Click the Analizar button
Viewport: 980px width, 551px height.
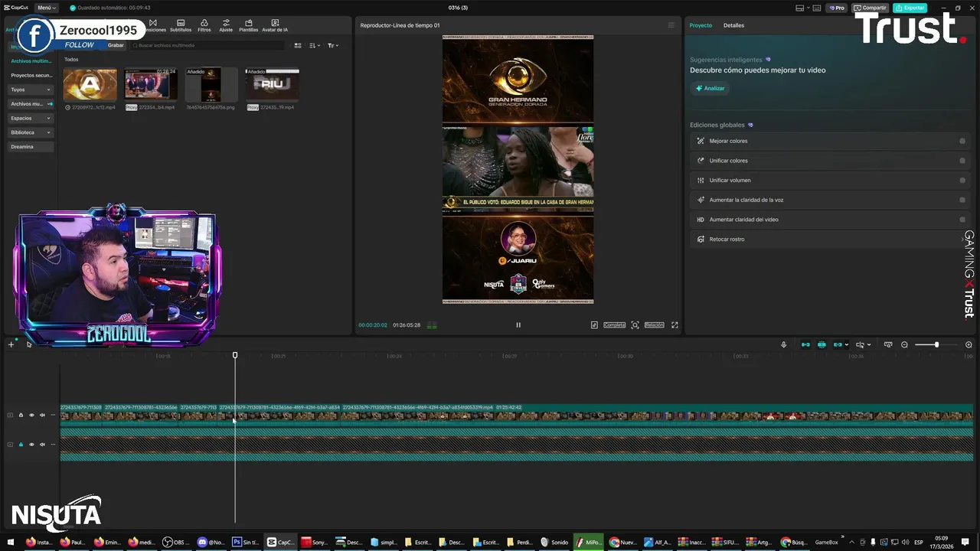click(710, 88)
